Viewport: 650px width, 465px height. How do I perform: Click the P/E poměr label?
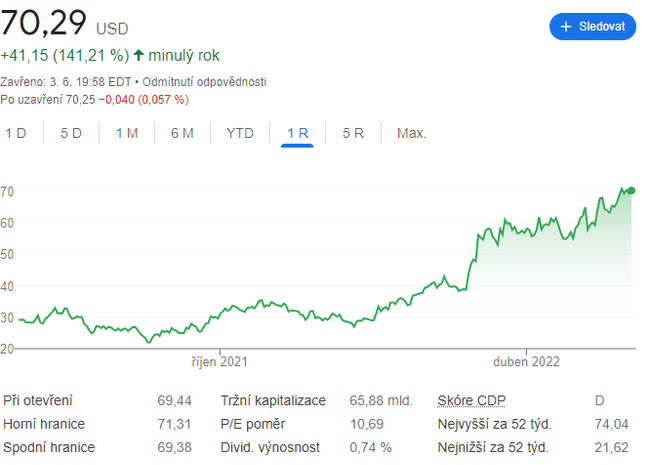click(255, 424)
